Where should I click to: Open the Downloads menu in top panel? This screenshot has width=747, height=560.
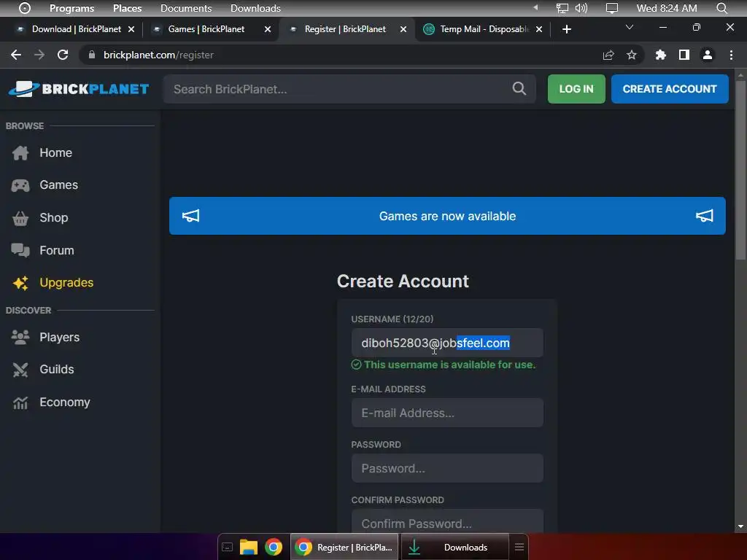tap(255, 8)
